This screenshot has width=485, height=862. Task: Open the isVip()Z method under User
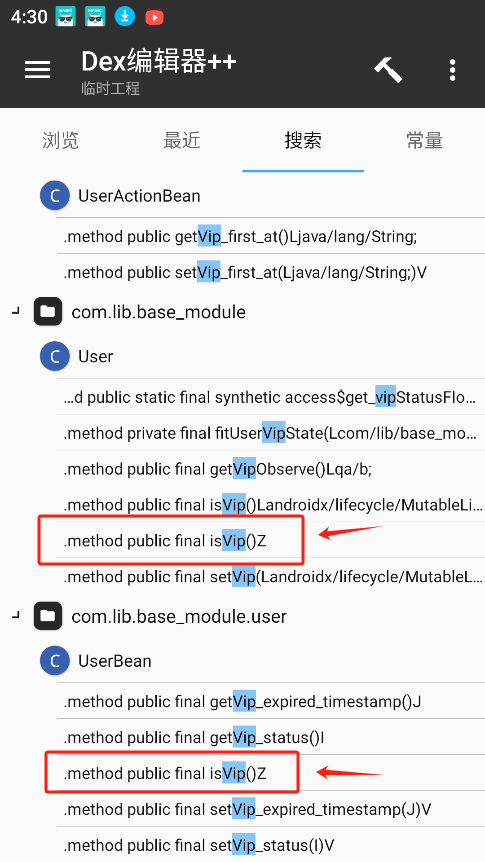coord(271,541)
